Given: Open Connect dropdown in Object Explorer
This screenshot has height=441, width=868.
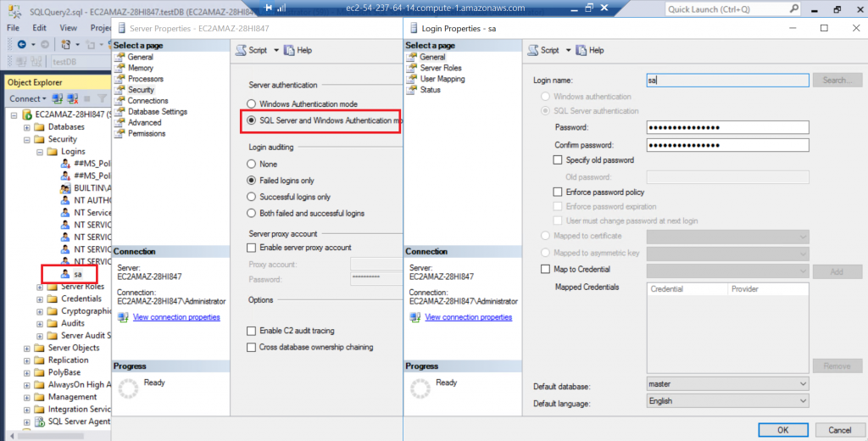Looking at the screenshot, I should [28, 98].
